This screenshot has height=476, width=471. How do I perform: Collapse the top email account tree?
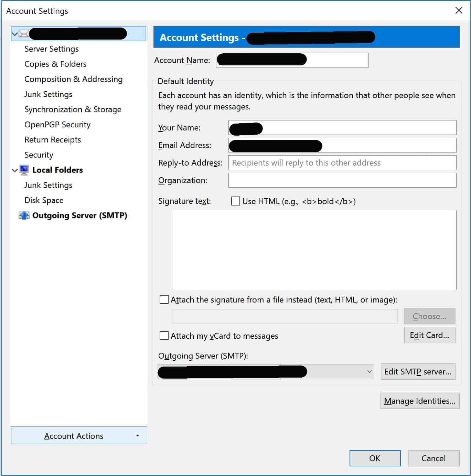click(14, 33)
